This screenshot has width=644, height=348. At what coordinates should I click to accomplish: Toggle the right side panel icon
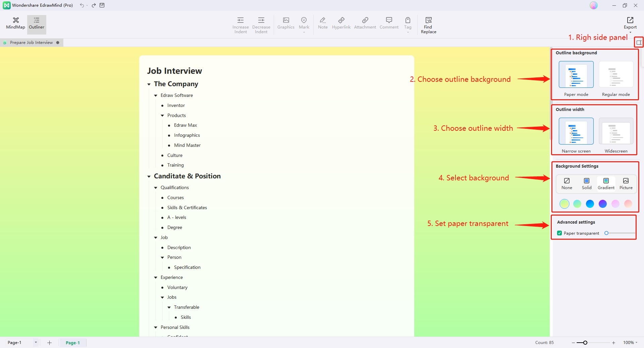tap(639, 43)
